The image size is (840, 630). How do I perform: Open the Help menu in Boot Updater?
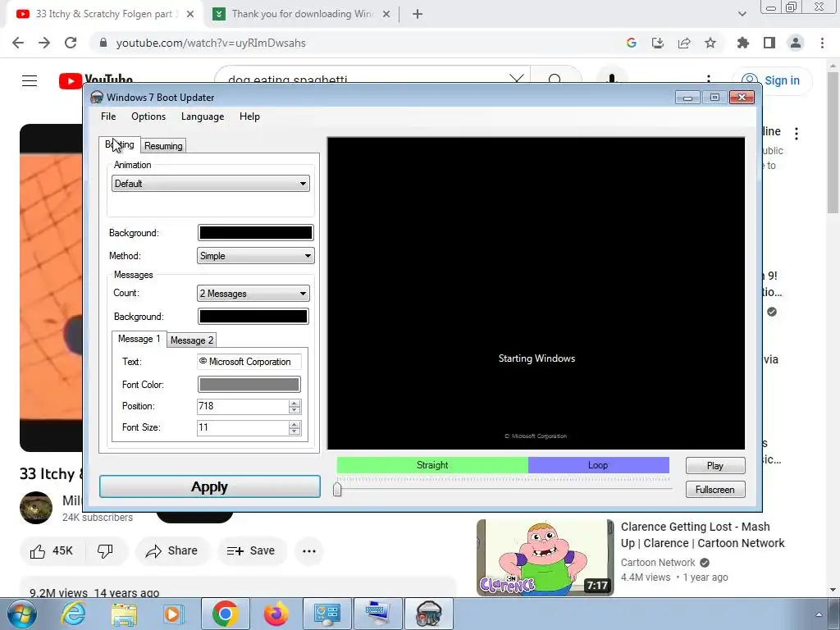point(249,116)
